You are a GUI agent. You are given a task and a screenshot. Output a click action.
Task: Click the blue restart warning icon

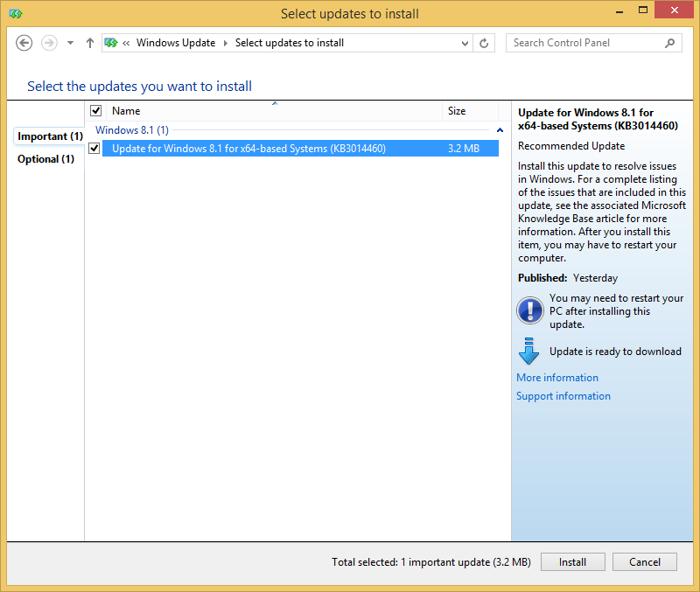click(529, 310)
